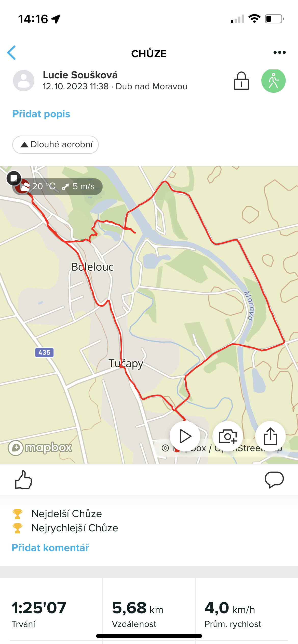Like the workout with thumbs-up

(x=24, y=480)
